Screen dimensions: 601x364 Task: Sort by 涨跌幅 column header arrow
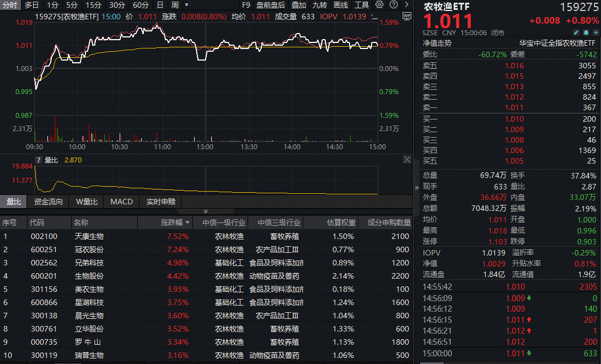[188, 222]
